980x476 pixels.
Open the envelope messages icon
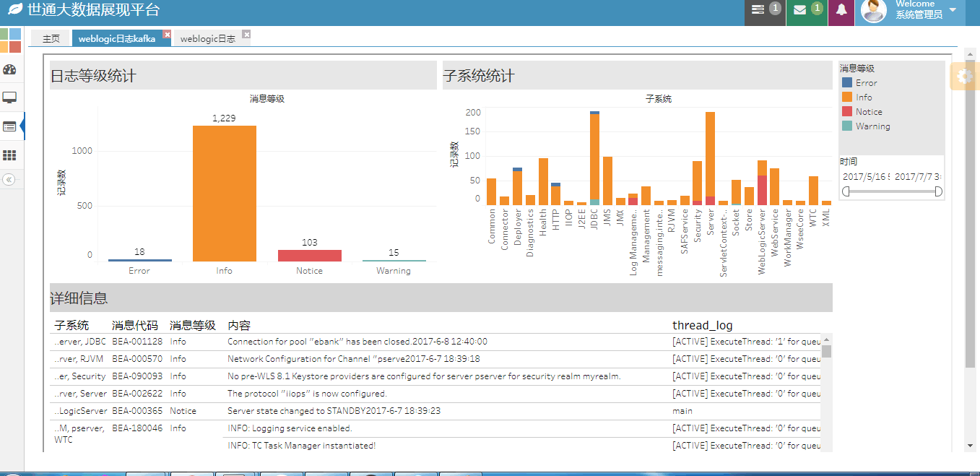coord(799,10)
